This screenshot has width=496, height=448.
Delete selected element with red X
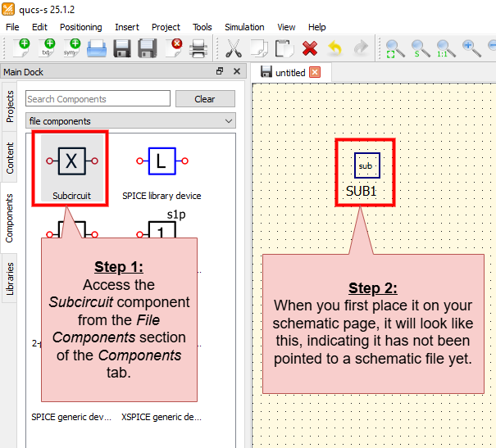pyautogui.click(x=310, y=48)
